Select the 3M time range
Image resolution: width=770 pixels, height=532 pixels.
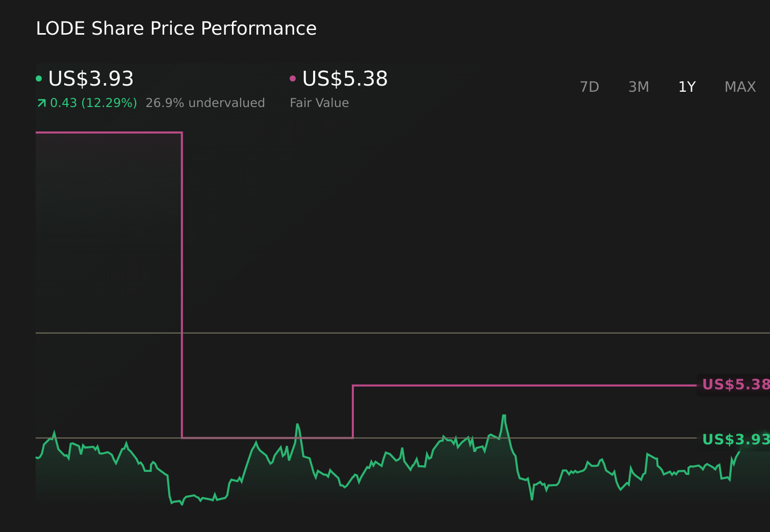point(638,87)
